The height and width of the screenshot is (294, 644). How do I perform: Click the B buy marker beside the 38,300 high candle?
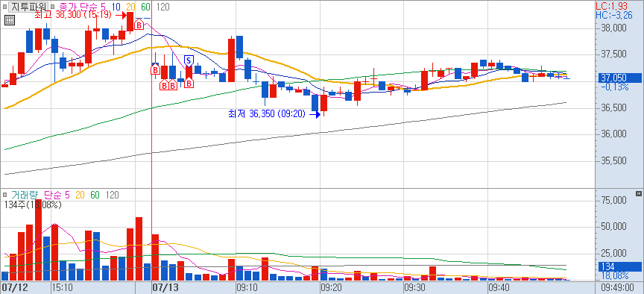pyautogui.click(x=139, y=25)
